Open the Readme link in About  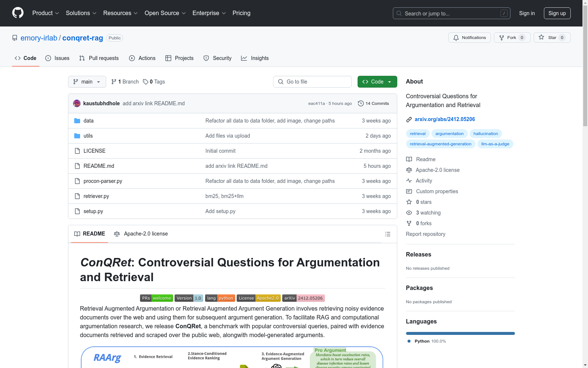(x=421, y=159)
